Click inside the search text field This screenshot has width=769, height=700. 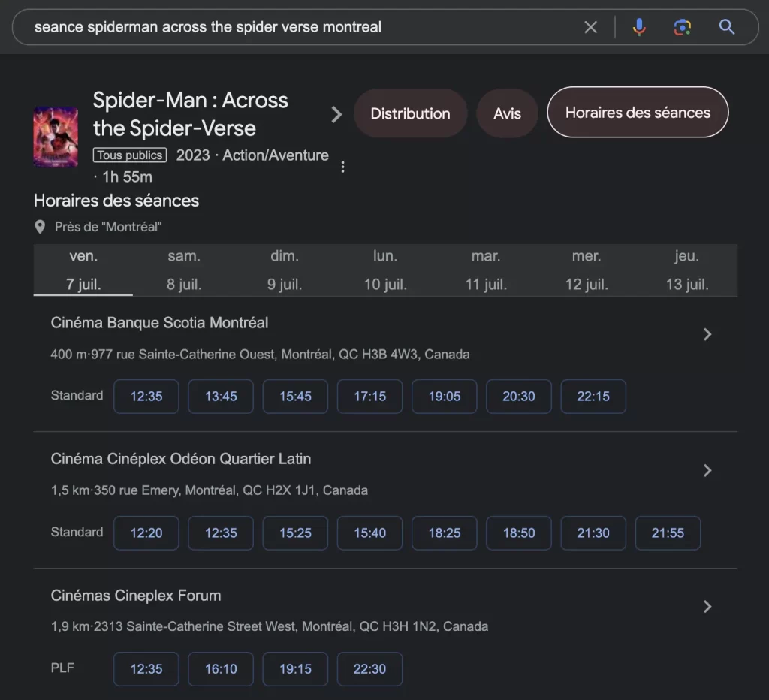[x=300, y=27]
